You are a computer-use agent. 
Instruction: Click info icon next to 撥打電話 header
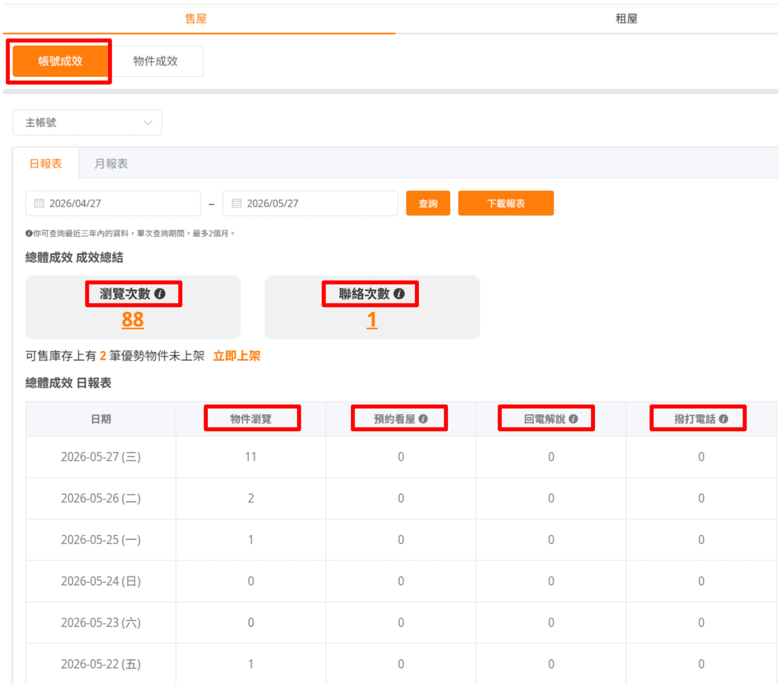pyautogui.click(x=723, y=419)
